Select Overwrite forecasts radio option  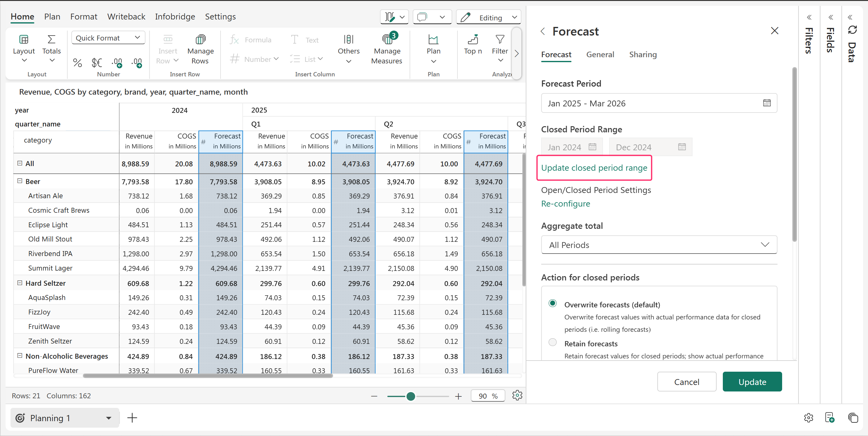(552, 303)
